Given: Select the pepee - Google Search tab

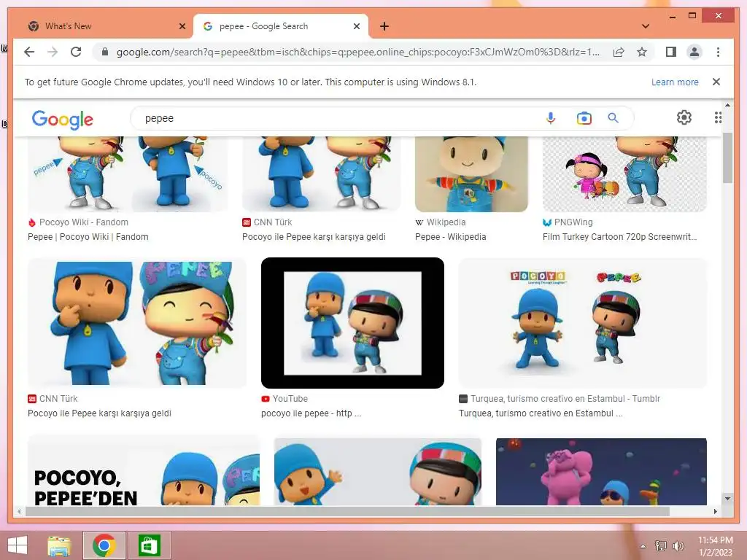Looking at the screenshot, I should [280, 26].
